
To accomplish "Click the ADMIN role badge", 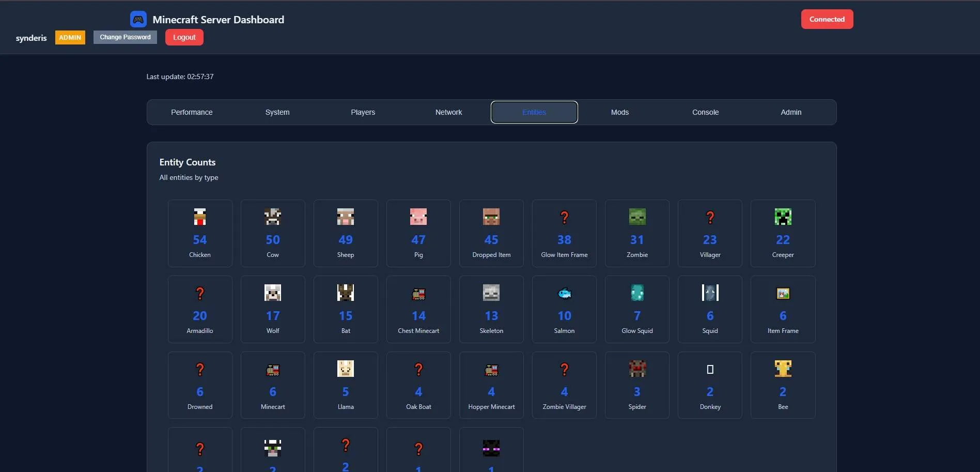I will [x=70, y=38].
